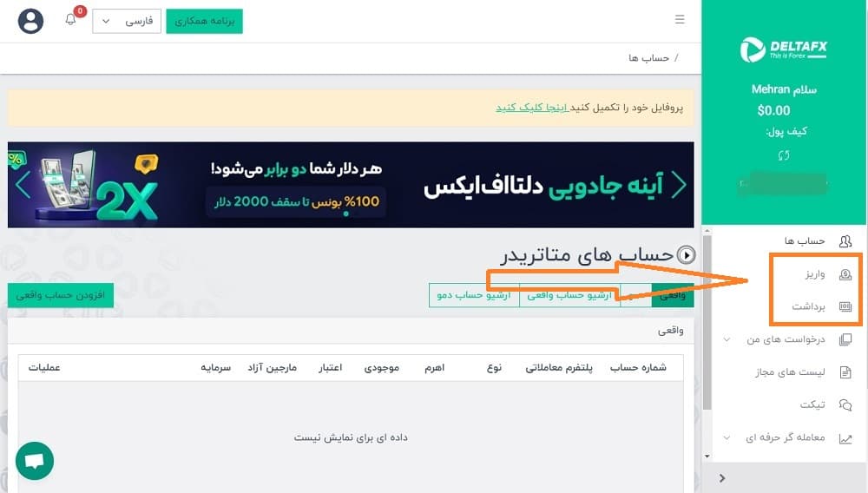Click the banner slide indicator dot

click(346, 214)
